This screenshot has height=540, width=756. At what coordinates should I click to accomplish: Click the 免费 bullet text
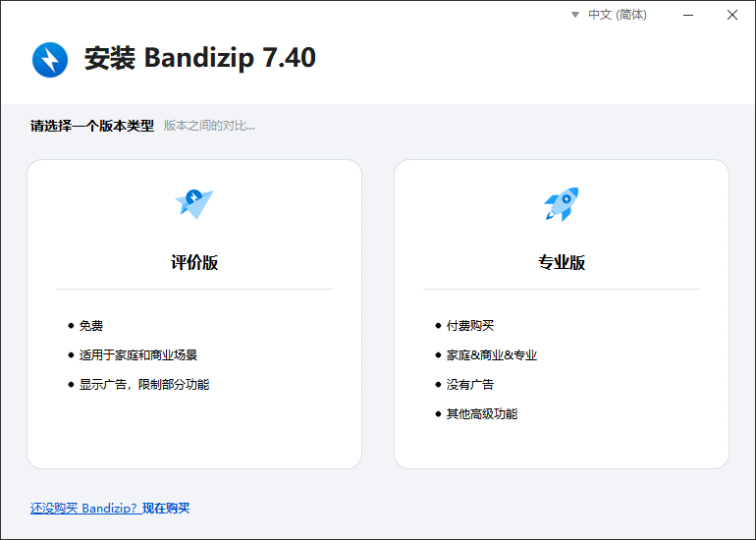[91, 326]
